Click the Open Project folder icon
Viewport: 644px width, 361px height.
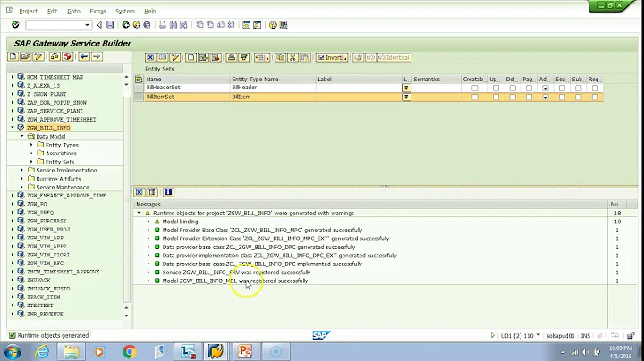pyautogui.click(x=25, y=56)
